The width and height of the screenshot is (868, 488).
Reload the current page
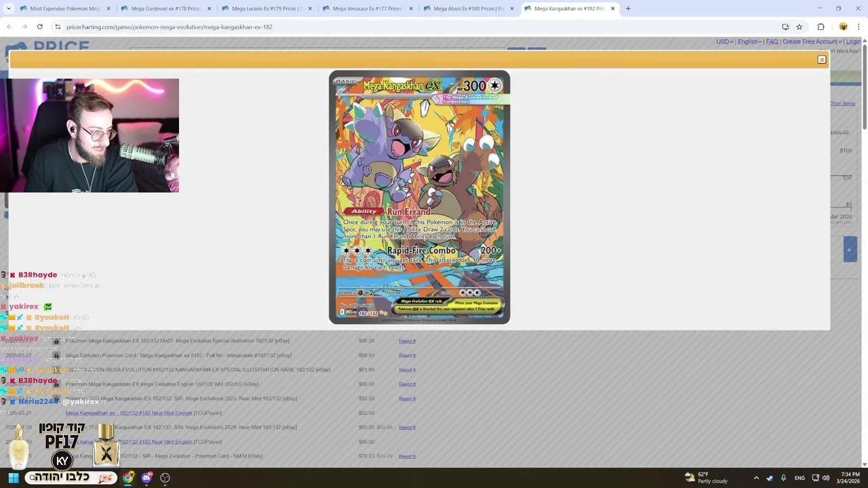tap(40, 26)
